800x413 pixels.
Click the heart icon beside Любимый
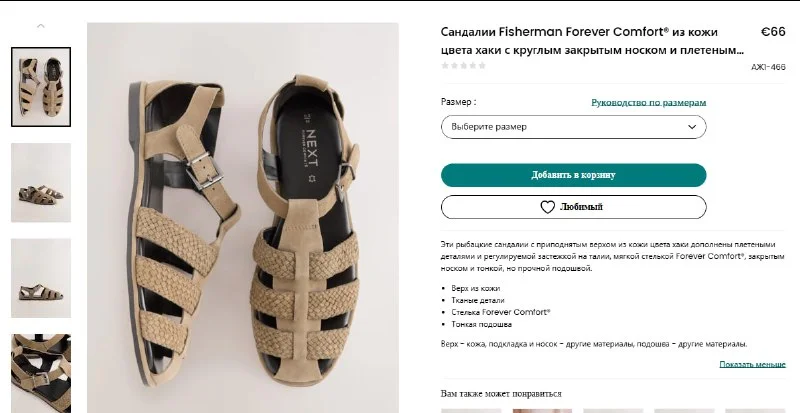pyautogui.click(x=547, y=207)
